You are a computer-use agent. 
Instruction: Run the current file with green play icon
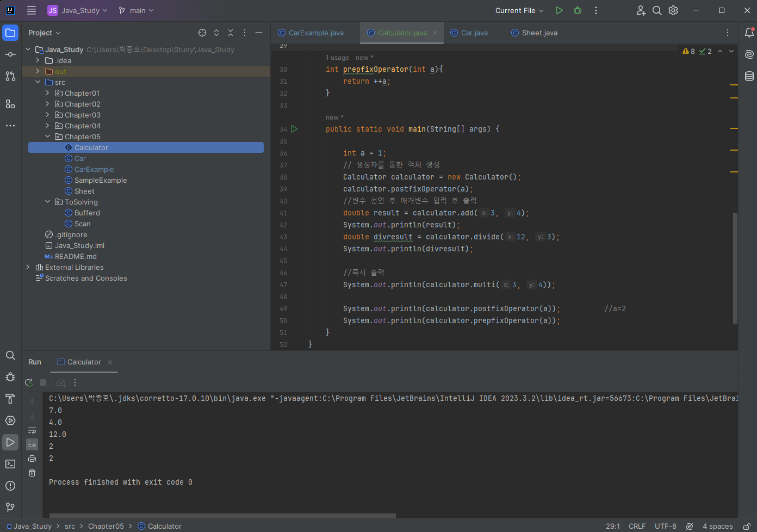[559, 10]
